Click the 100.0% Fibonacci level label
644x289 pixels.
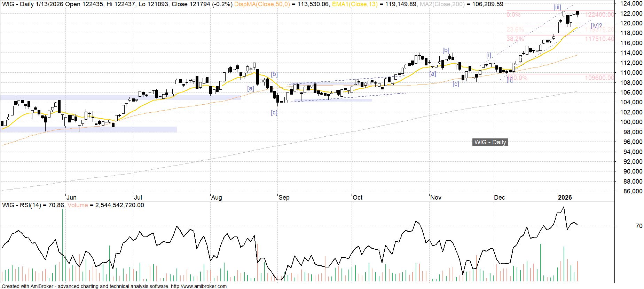click(517, 78)
